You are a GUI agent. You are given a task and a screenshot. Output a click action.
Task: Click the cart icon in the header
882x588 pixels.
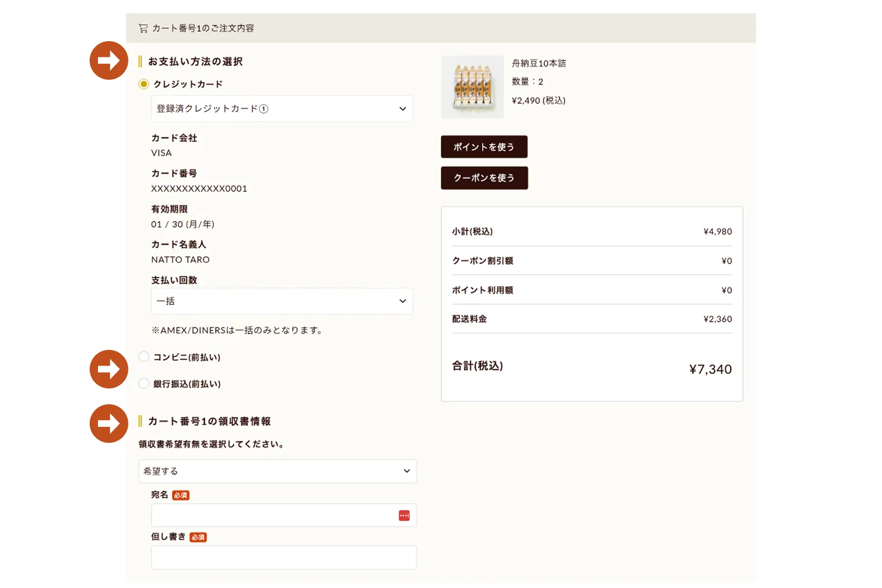[x=143, y=28]
